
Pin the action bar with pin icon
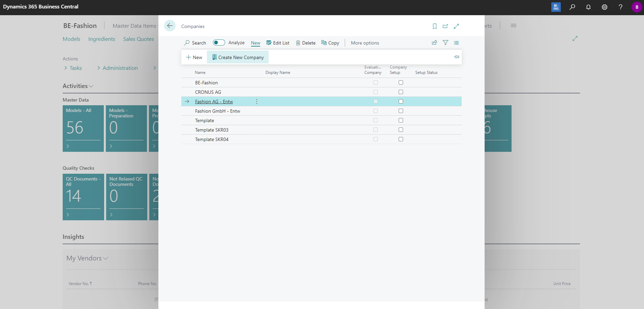pos(456,57)
